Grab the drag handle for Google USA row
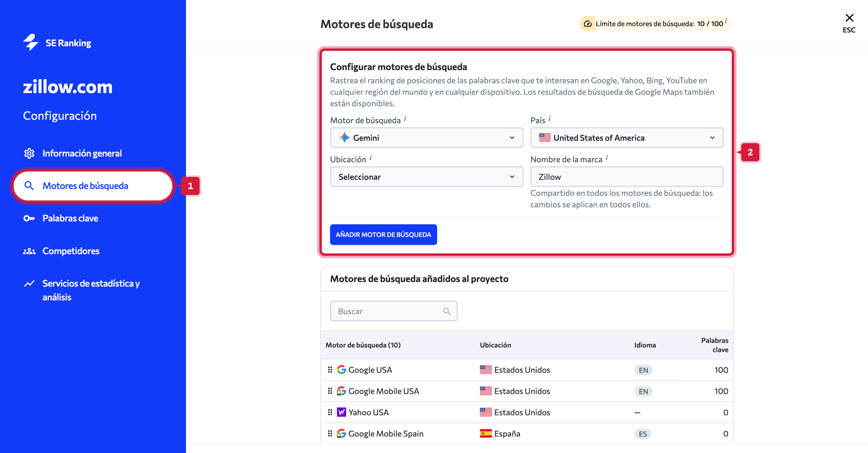The width and height of the screenshot is (868, 453). coord(330,370)
